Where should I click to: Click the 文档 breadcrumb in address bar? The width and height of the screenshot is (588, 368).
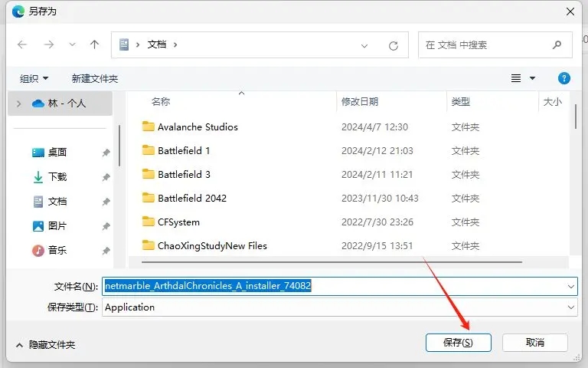[x=157, y=44]
